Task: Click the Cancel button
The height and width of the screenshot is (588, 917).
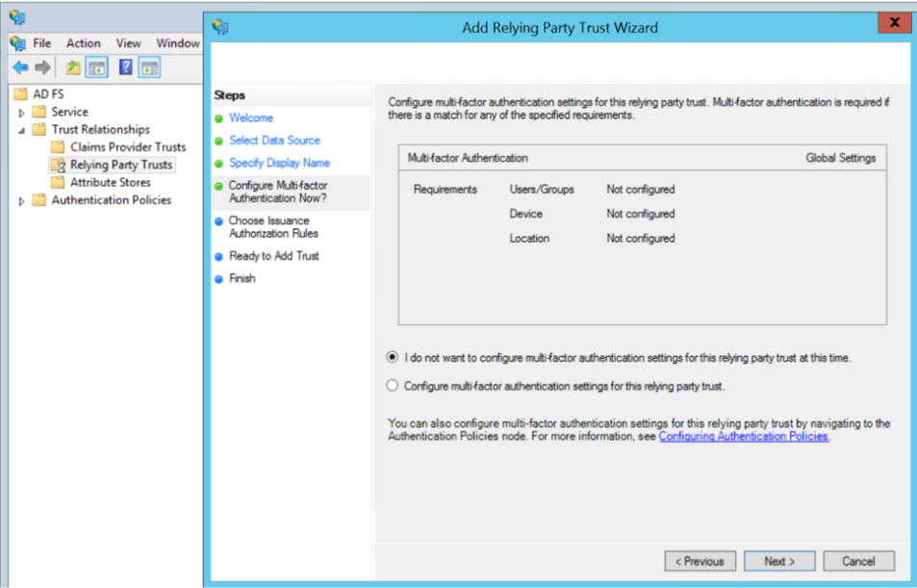Action: 858,561
